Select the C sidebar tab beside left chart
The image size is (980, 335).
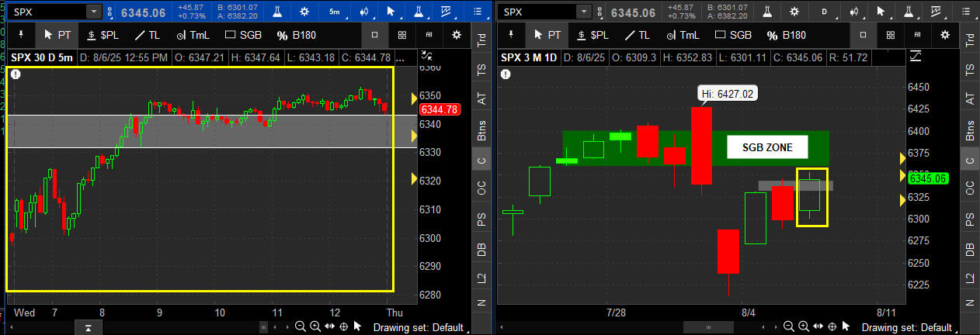[481, 161]
